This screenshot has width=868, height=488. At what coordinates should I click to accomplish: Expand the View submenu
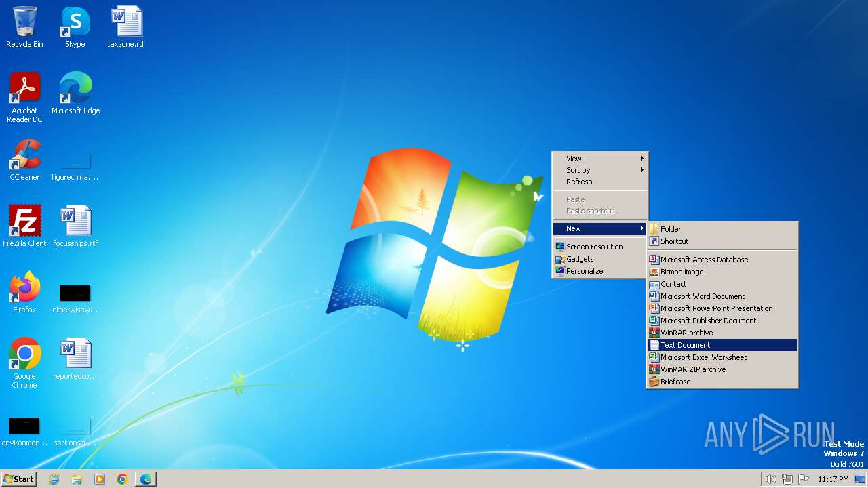pos(600,159)
